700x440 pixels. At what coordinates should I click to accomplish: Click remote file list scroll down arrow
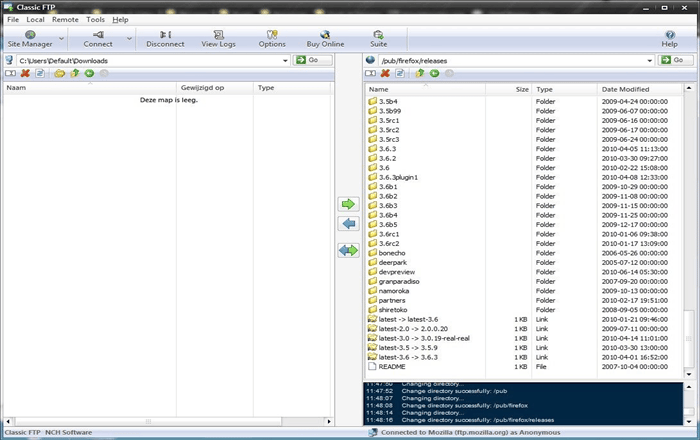pyautogui.click(x=689, y=374)
